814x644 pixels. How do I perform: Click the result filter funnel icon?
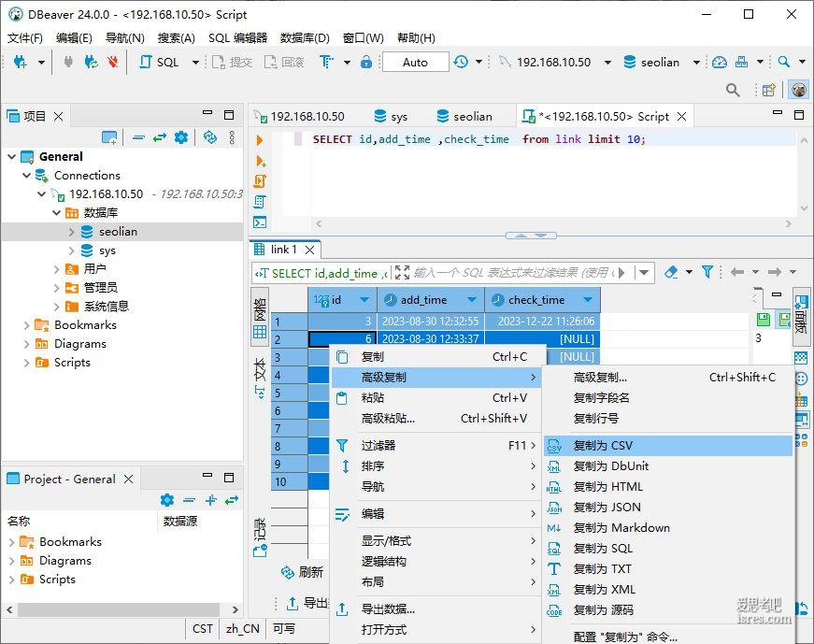pyautogui.click(x=707, y=272)
